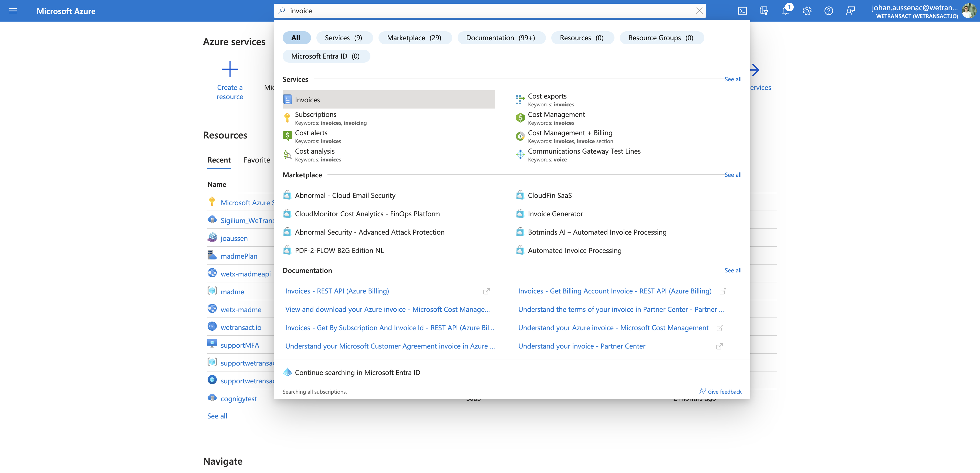The width and height of the screenshot is (980, 473).
Task: Click the Invoices service icon
Action: click(288, 100)
